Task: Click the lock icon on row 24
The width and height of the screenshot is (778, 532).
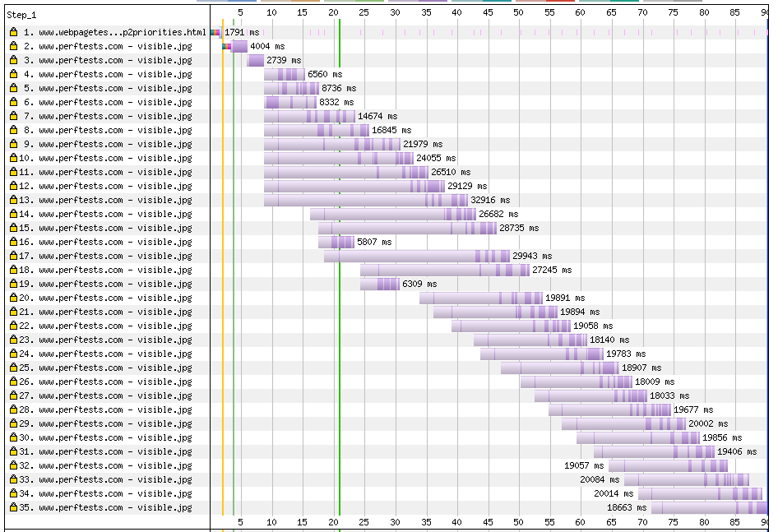Action: point(13,354)
